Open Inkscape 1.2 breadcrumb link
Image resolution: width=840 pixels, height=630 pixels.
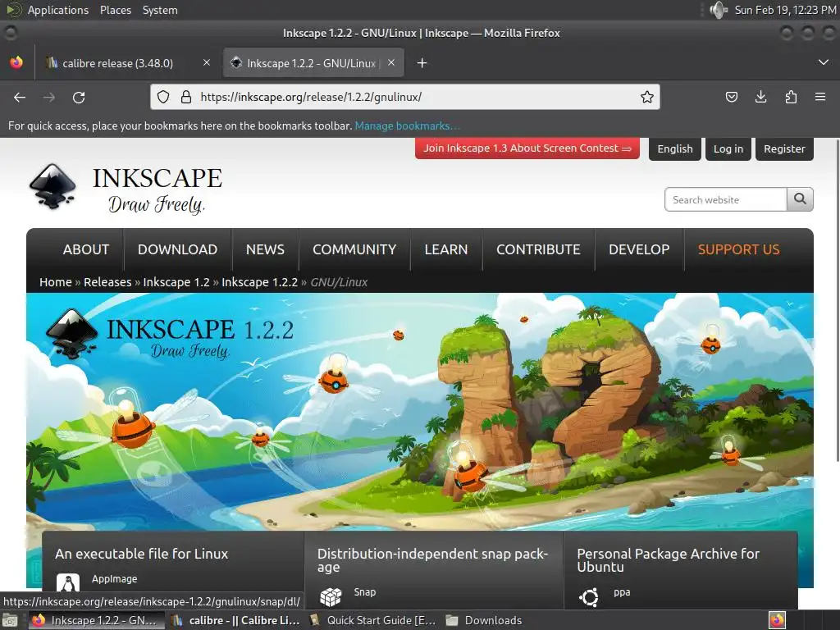(176, 282)
